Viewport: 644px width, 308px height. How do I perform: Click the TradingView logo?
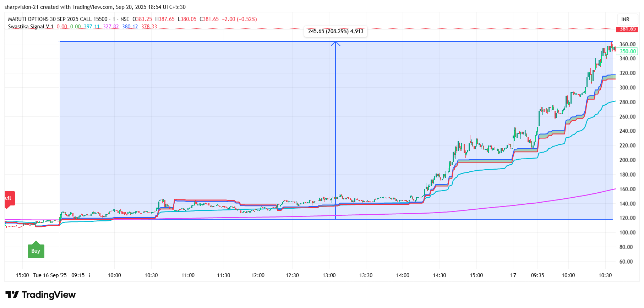40,295
